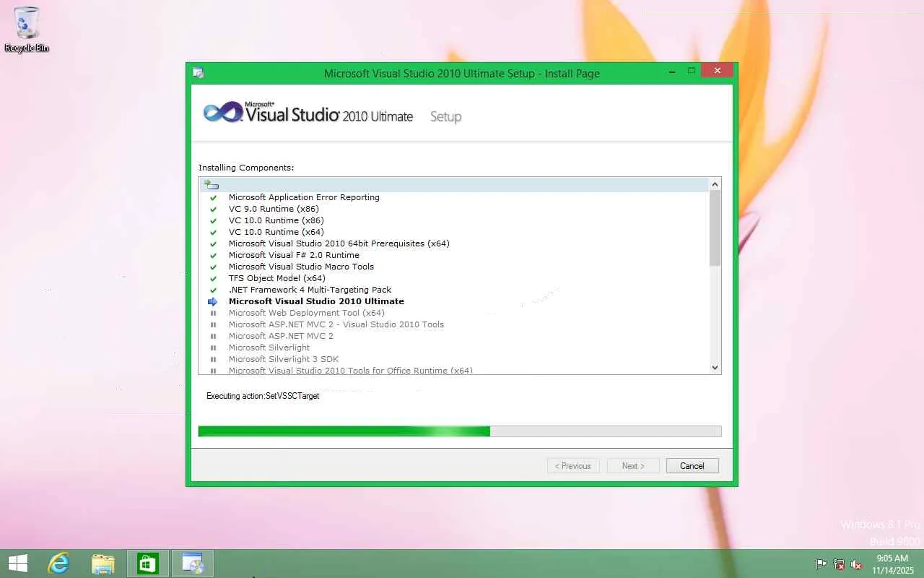Screen dimensions: 924x578
Task: Click the network status tray icon
Action: coord(839,564)
